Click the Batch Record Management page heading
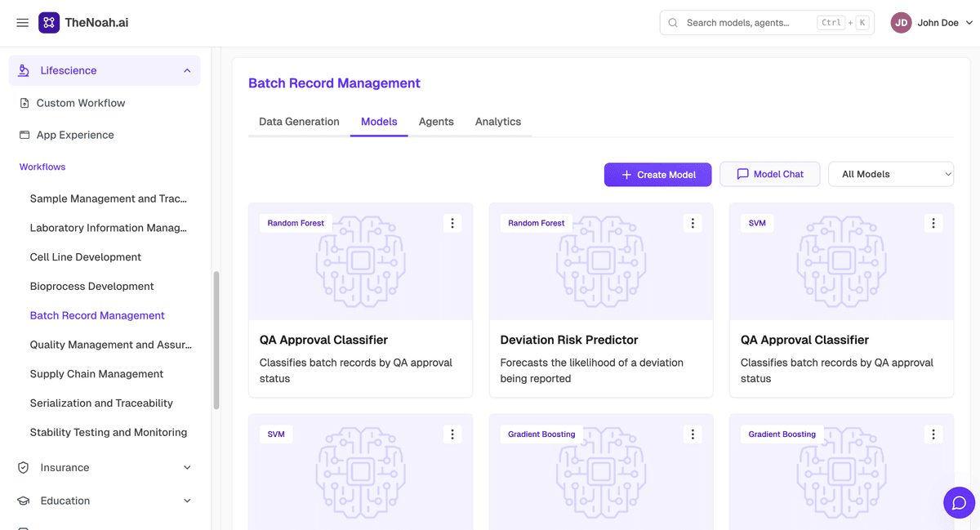Screen dimensions: 980x530 334,83
